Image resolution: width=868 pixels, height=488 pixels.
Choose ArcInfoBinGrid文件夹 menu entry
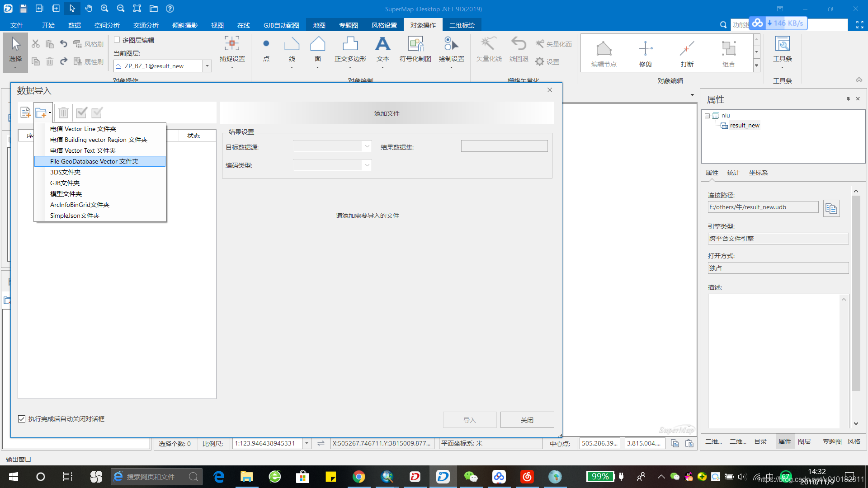pos(100,205)
